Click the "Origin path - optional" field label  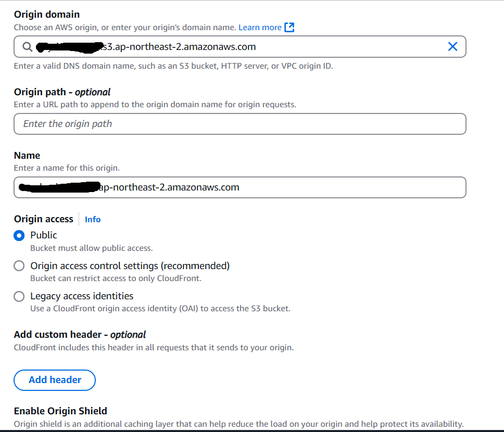click(62, 92)
